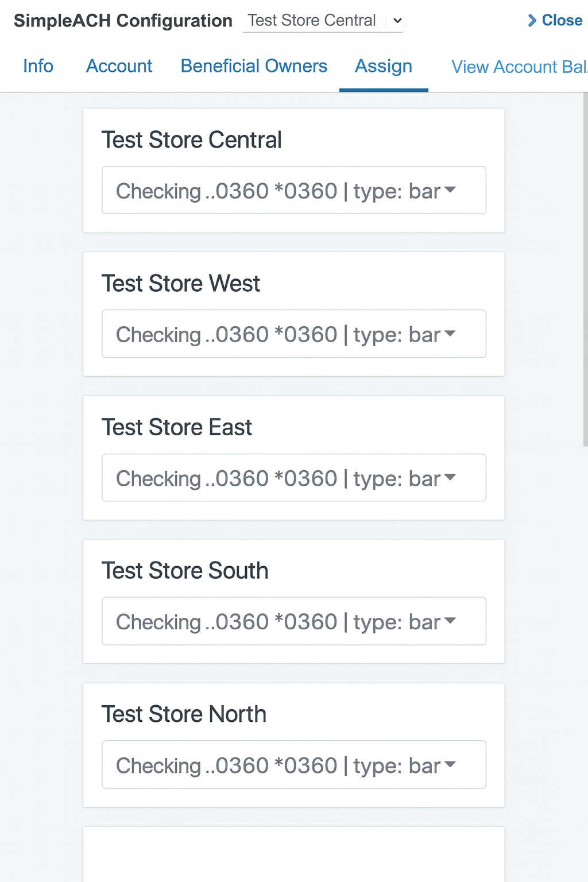The image size is (588, 882).
Task: Click the empty card below Test Store North
Action: pyautogui.click(x=293, y=856)
